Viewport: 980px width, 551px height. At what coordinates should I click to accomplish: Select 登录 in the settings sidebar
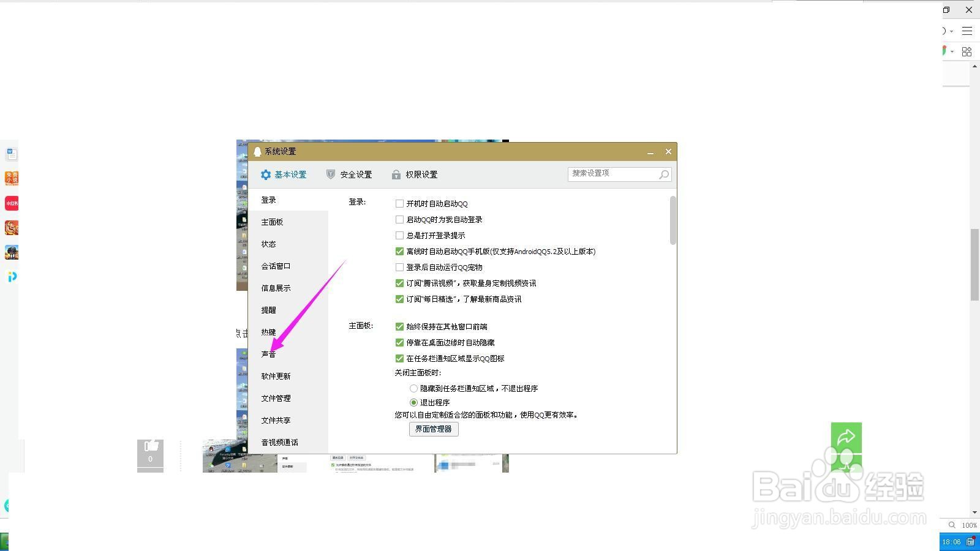(x=288, y=200)
